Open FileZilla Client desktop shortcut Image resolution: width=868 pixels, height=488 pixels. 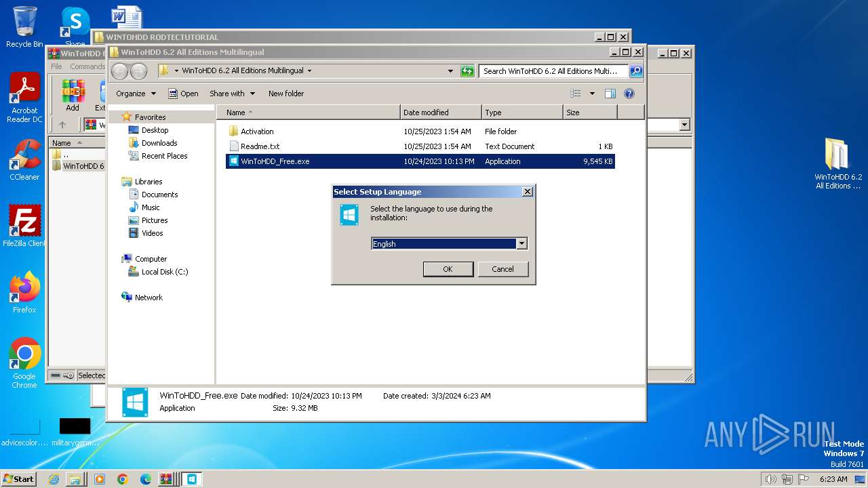point(24,226)
